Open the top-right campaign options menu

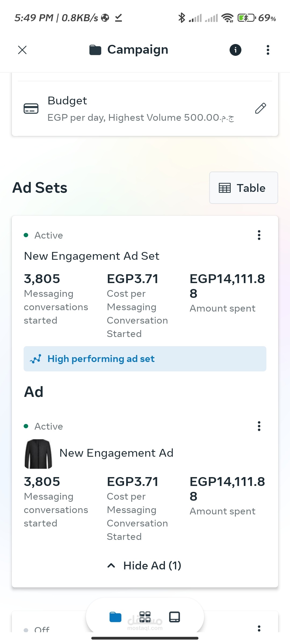[268, 50]
